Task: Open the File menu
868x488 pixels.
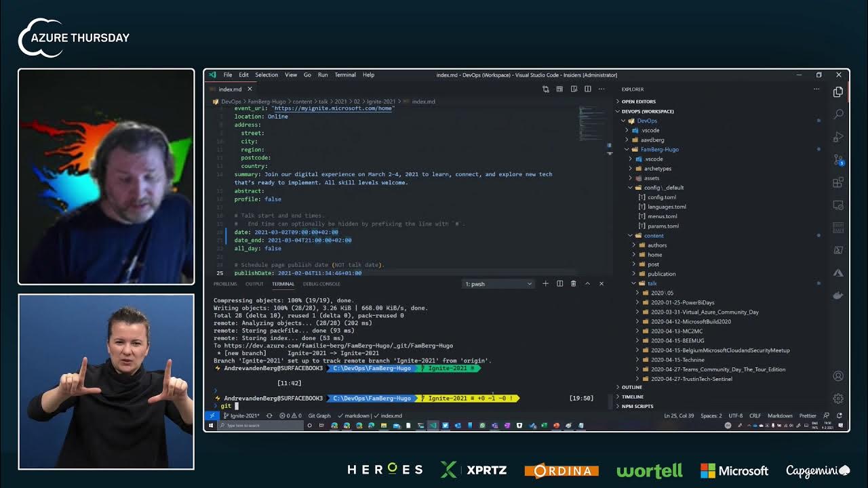Action: pyautogui.click(x=228, y=75)
